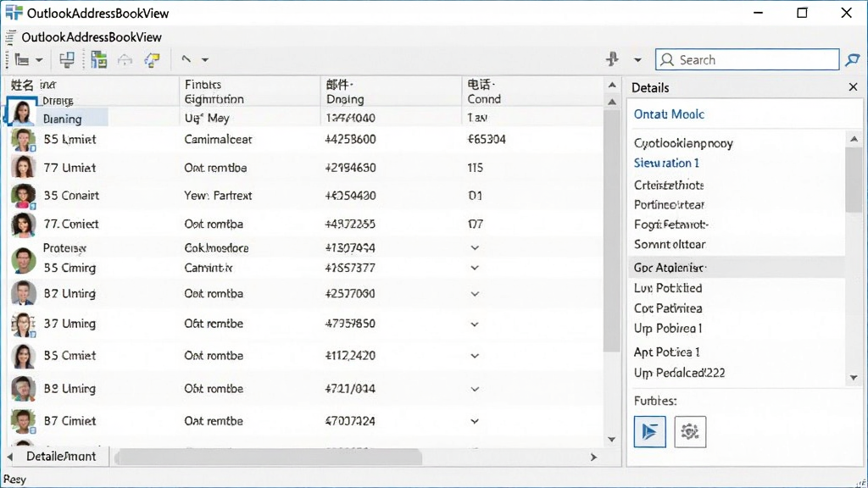The width and height of the screenshot is (868, 488).
Task: Open the dropdown arrow beside the pin icon
Action: [x=637, y=60]
